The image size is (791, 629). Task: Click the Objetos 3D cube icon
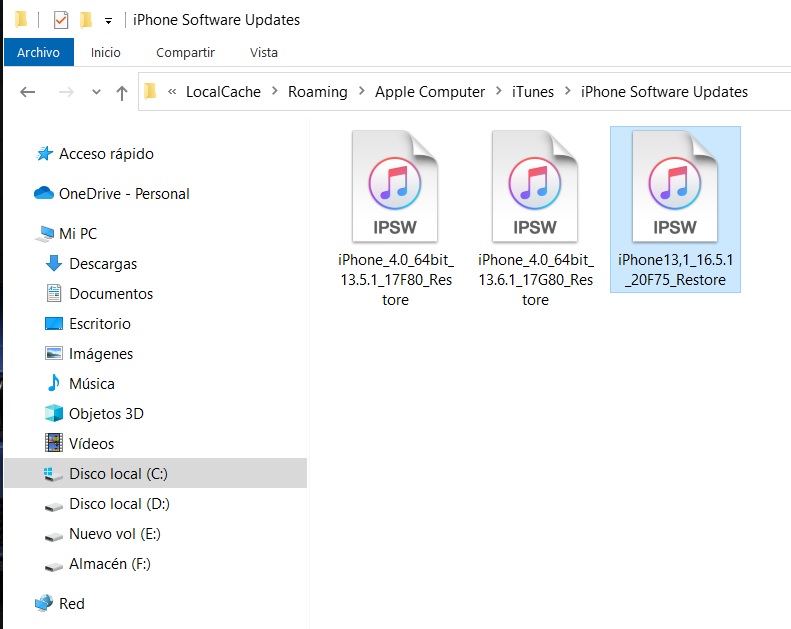[x=54, y=413]
